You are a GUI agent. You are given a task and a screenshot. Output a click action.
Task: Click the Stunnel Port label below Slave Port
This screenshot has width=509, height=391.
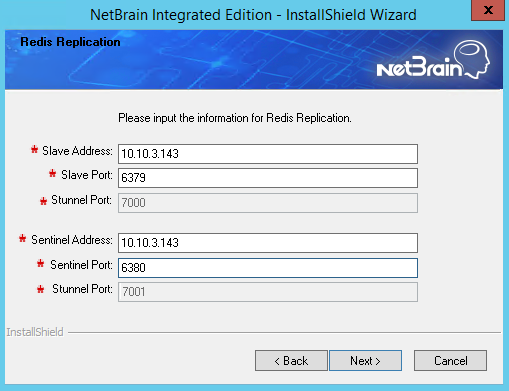tap(81, 200)
